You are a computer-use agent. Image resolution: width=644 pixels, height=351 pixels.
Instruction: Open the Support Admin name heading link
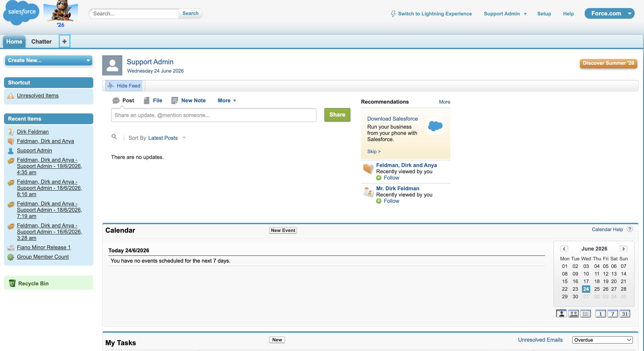[150, 62]
